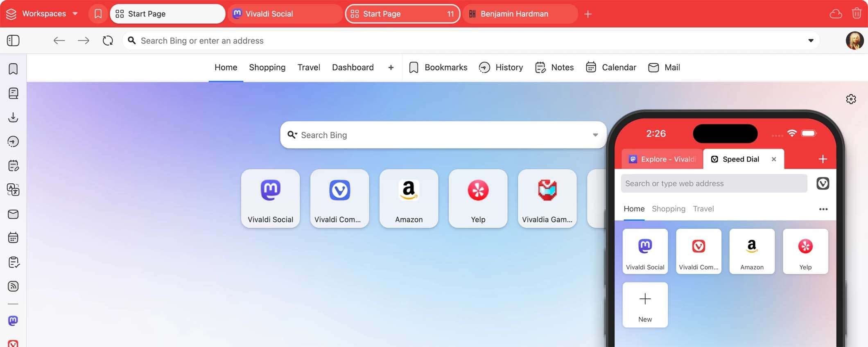868x347 pixels.
Task: Open the three-dot more menu on the phone
Action: (x=823, y=209)
